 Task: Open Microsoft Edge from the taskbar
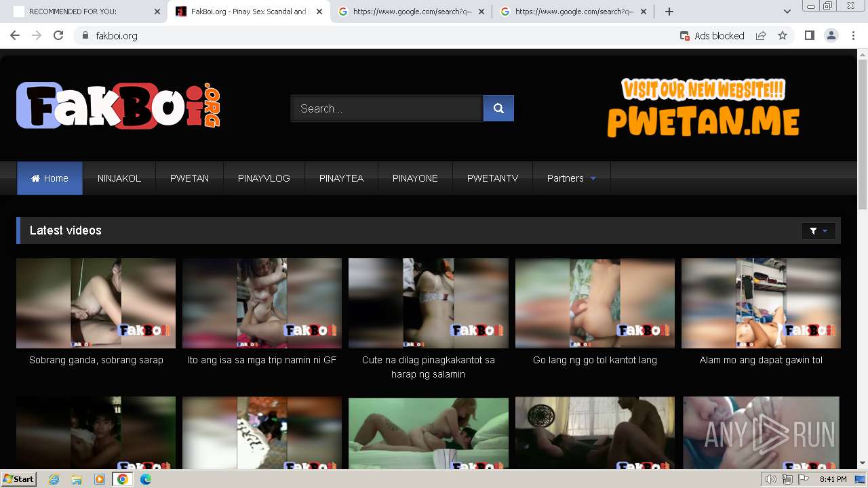click(x=146, y=479)
